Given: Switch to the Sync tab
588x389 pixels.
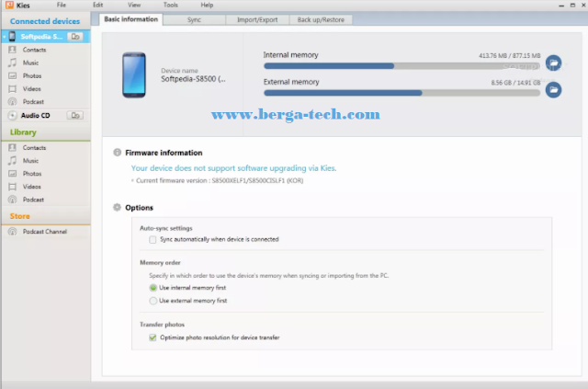Looking at the screenshot, I should click(194, 20).
